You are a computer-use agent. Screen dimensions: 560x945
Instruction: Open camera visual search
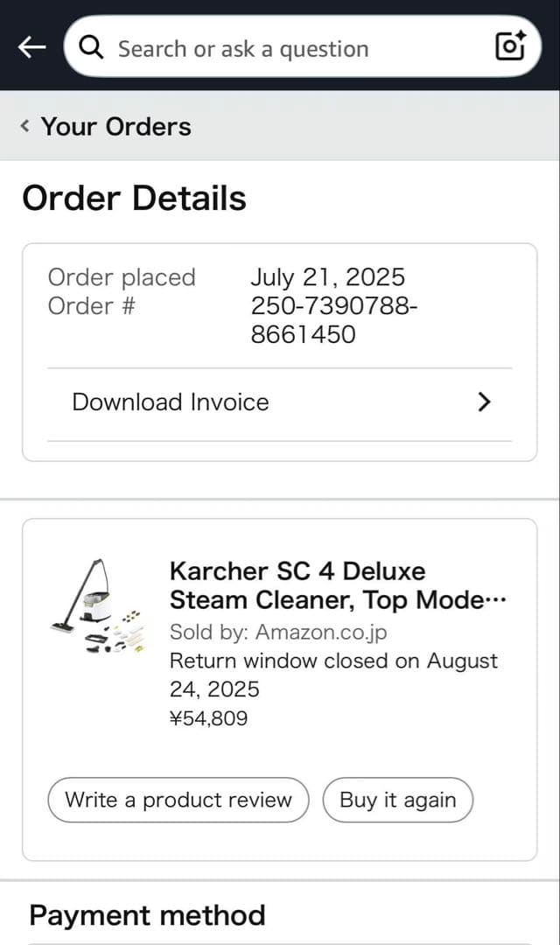pyautogui.click(x=509, y=47)
